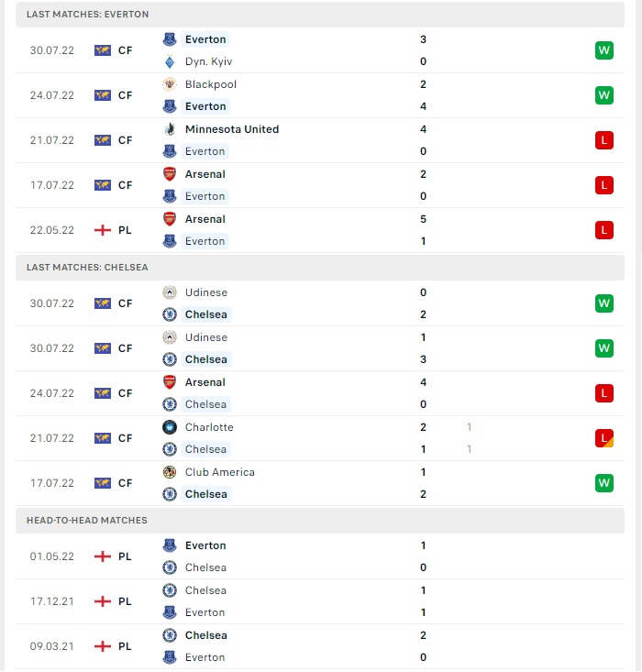Screen dimensions: 642x672
Task: Open Club America team name link
Action: point(220,472)
